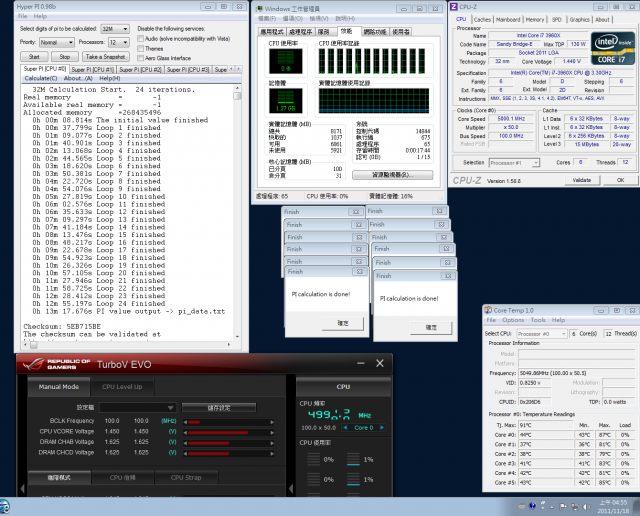Increase BCLK Frequency with right arrow

272,422
